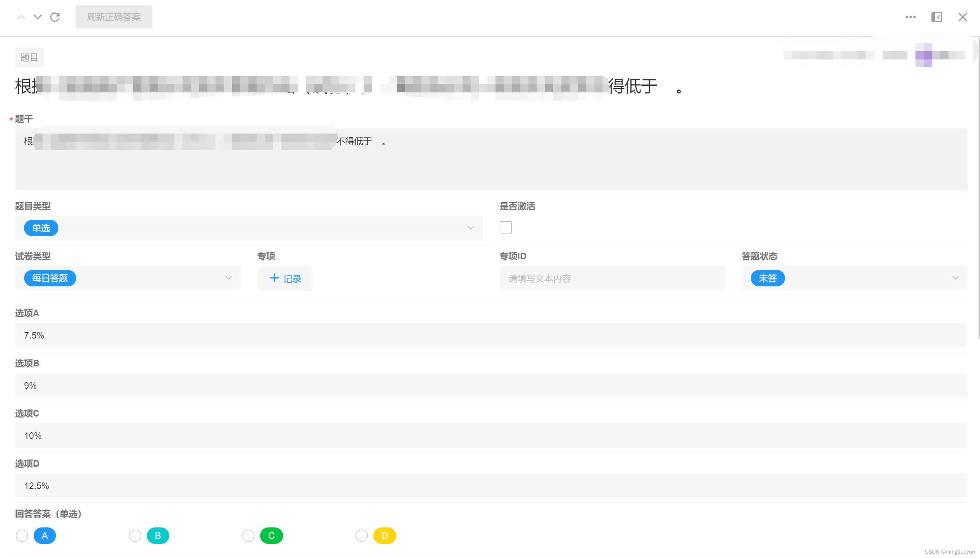Close the record detail panel
Image resolution: width=980 pixels, height=558 pixels.
pos(962,17)
